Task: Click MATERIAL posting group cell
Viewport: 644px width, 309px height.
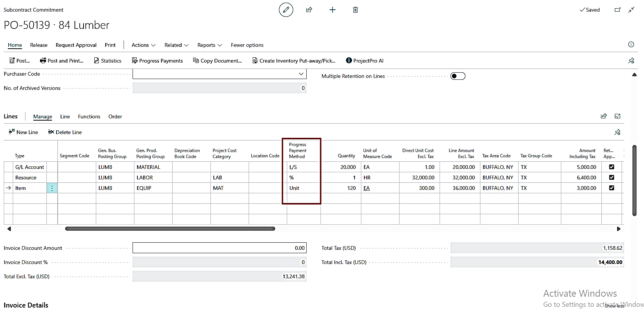Action: tap(153, 167)
